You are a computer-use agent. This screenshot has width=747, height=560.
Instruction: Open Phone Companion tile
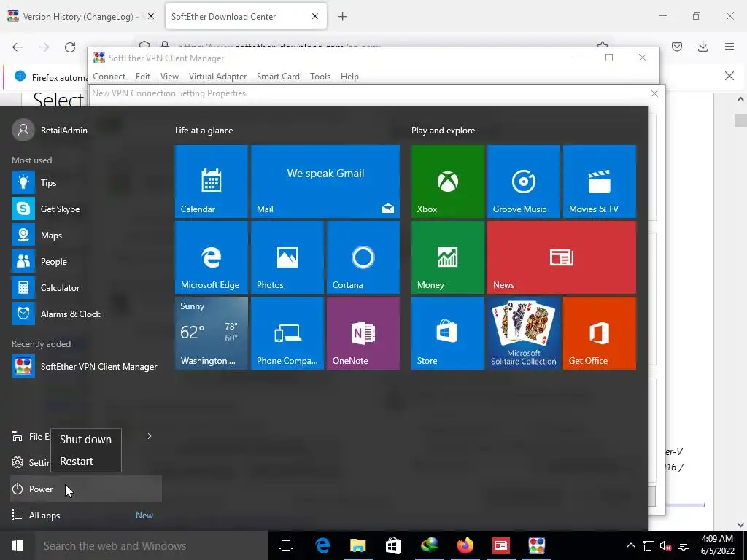pyautogui.click(x=287, y=332)
